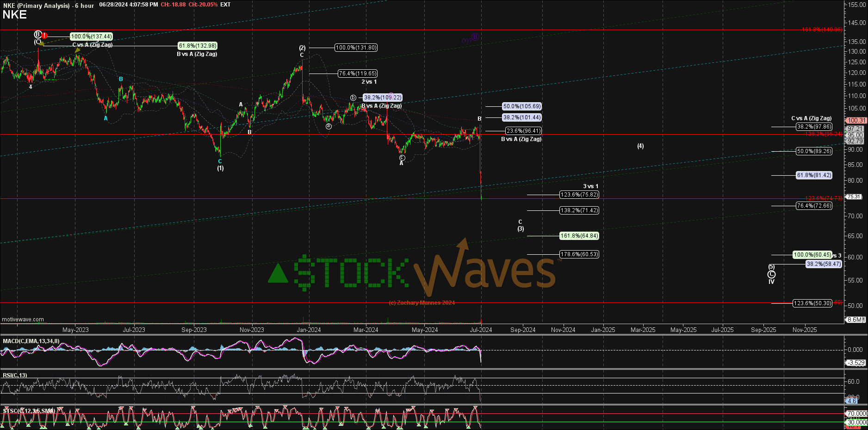Select the 38.2%(58.47) target label
The height and width of the screenshot is (430, 868).
click(824, 264)
